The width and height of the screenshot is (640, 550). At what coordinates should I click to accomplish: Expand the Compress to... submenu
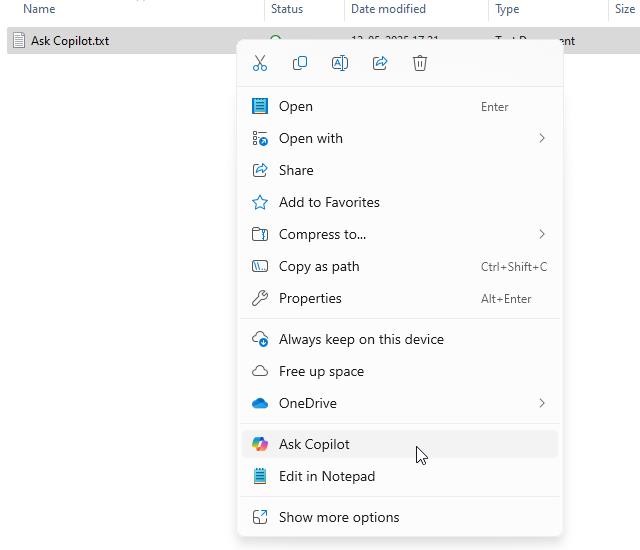(x=400, y=234)
